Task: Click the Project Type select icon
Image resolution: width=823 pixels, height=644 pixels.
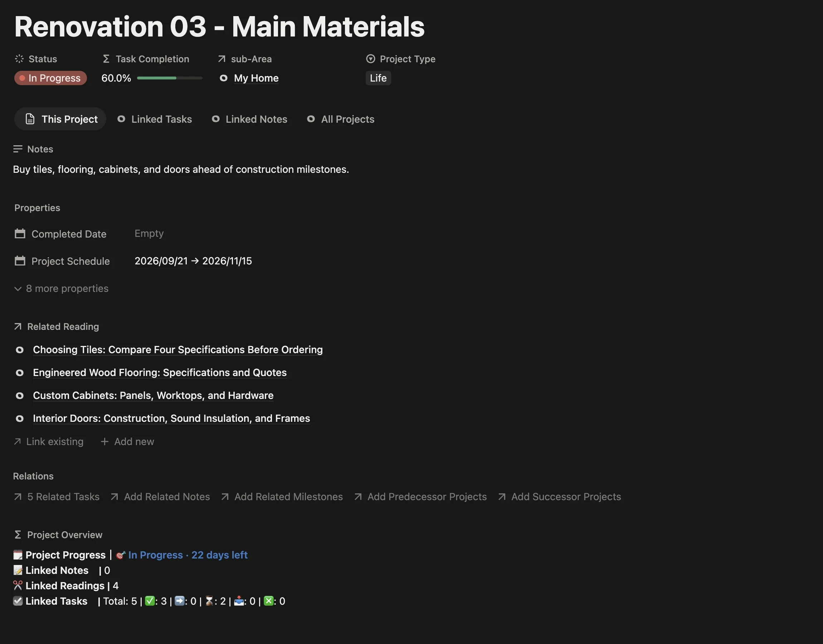Action: coord(371,59)
